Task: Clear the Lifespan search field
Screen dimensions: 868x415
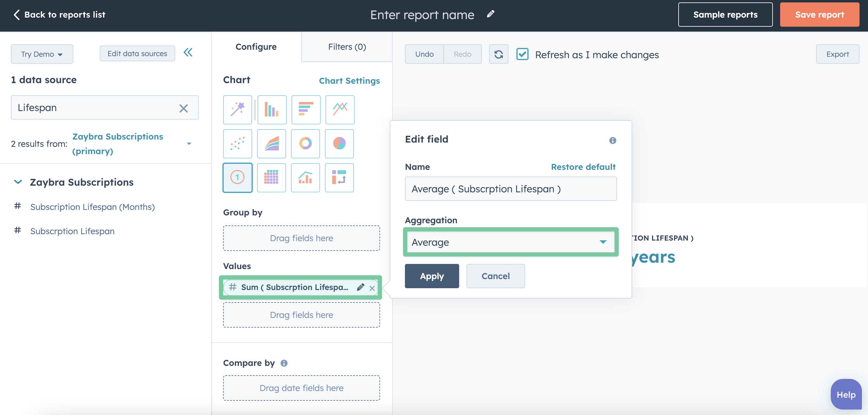Action: [184, 108]
